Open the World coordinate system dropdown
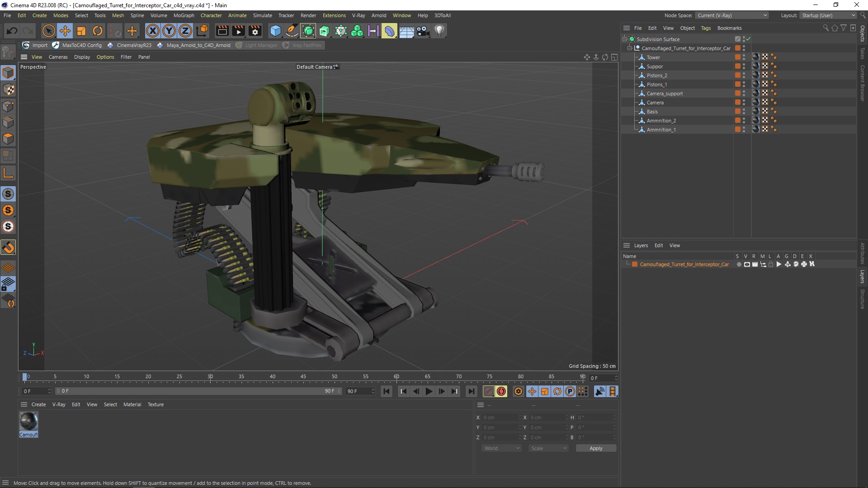The image size is (868, 488). (x=501, y=448)
